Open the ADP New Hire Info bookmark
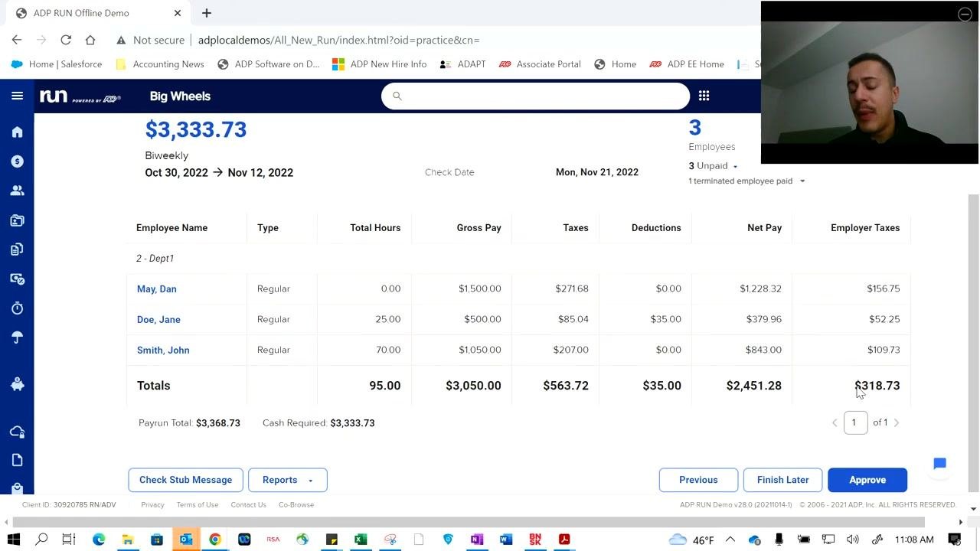Image resolution: width=980 pixels, height=551 pixels. point(380,64)
